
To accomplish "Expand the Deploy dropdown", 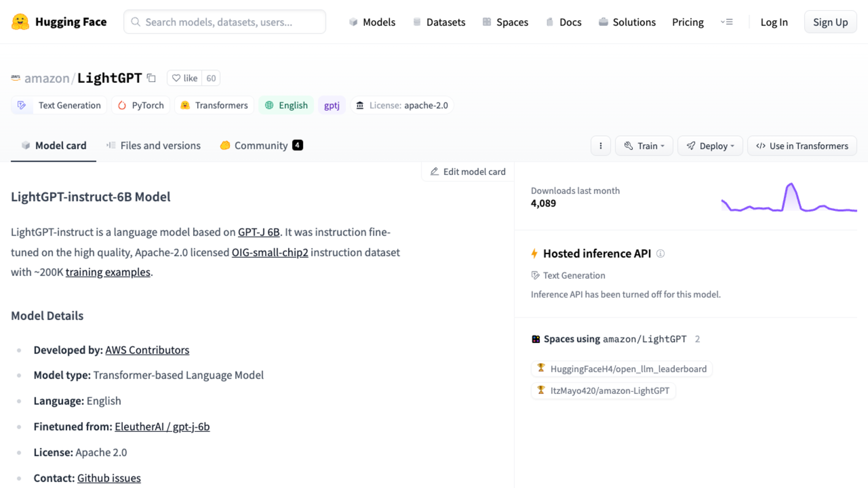I will 710,146.
